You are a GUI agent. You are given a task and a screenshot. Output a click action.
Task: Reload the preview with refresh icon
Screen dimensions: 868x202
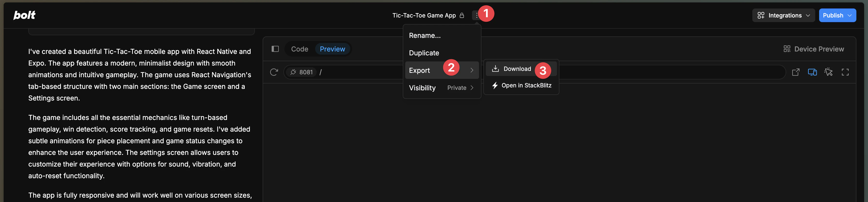[x=274, y=72]
